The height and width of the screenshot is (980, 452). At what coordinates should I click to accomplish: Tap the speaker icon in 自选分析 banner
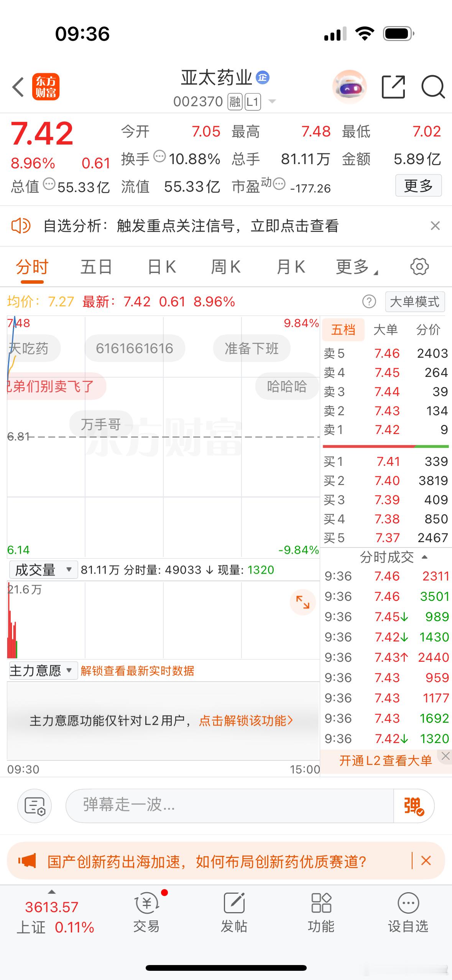[21, 226]
